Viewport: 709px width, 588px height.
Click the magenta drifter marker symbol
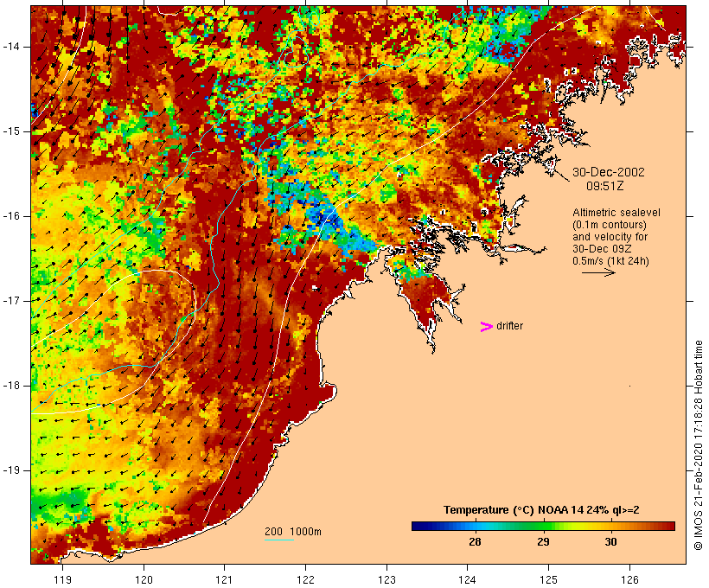coord(486,327)
